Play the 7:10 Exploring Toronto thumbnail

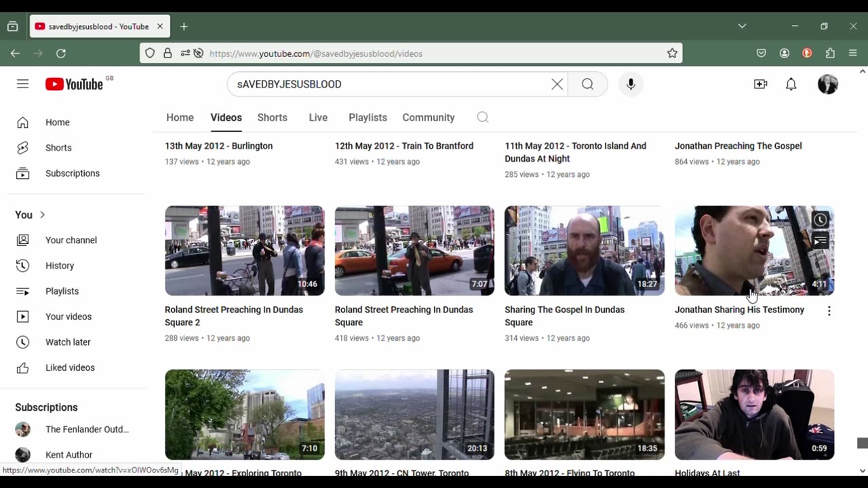pyautogui.click(x=244, y=414)
